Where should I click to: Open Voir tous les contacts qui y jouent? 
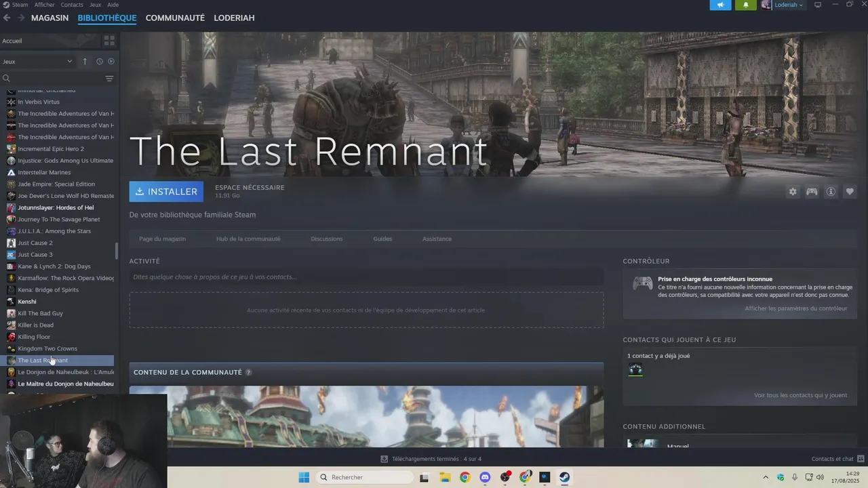point(800,395)
